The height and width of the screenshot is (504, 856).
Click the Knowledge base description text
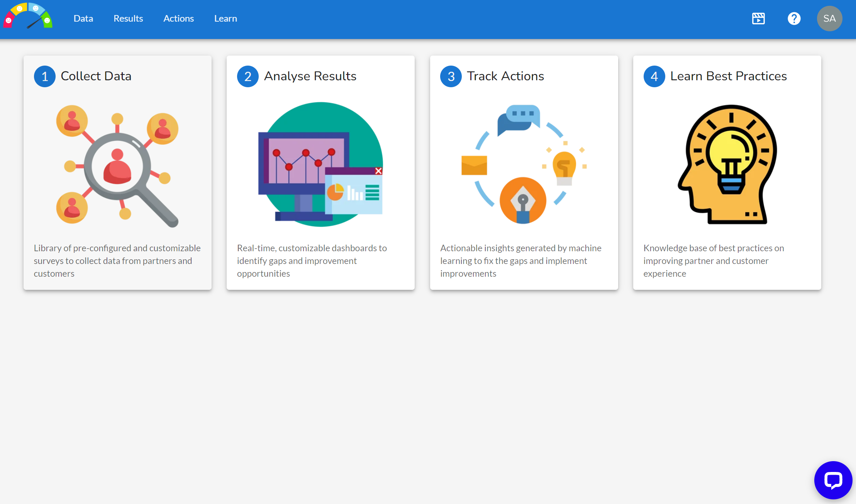[x=713, y=260]
